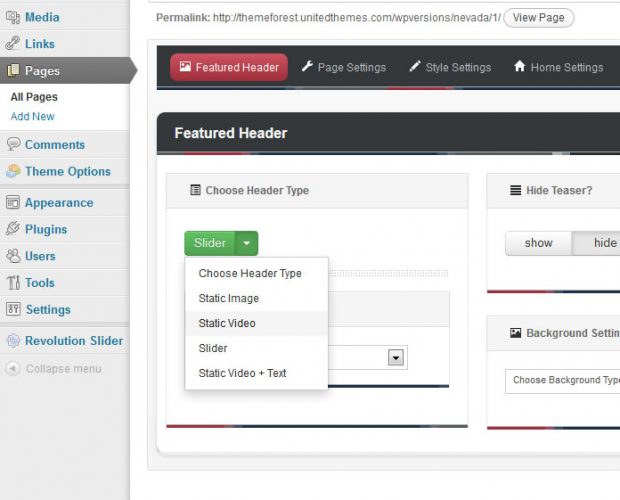Open the Choose Background Type dropdown

click(x=561, y=380)
